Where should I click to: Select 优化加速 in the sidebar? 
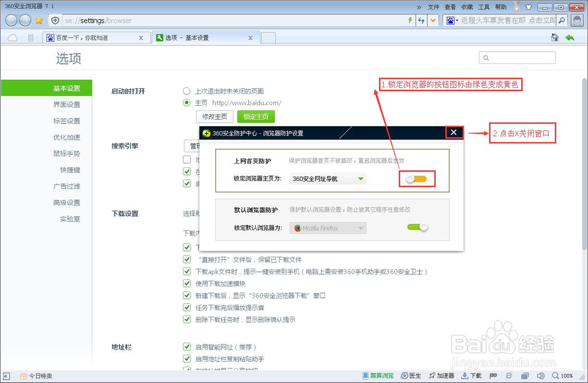tap(66, 137)
